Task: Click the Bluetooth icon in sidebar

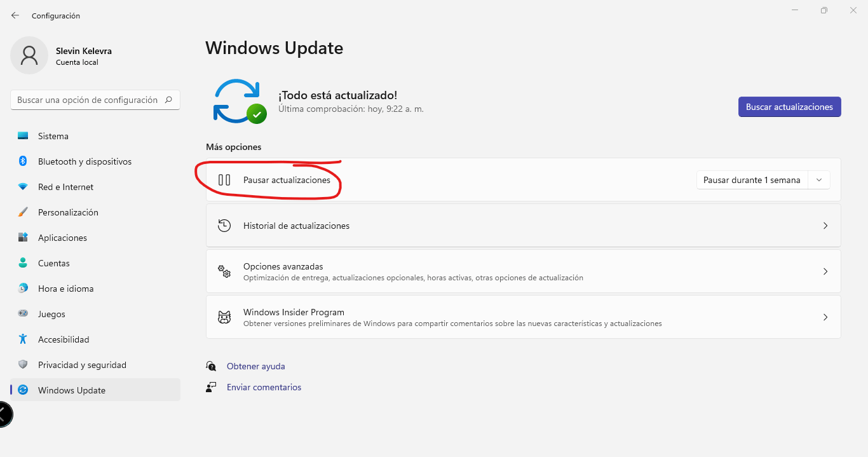Action: click(x=23, y=161)
